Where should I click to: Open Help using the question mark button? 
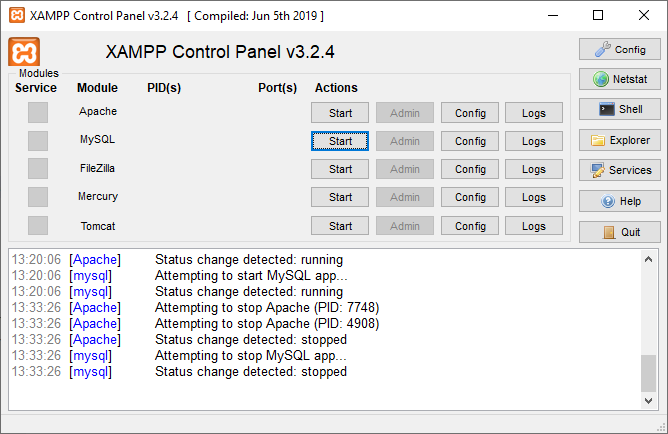pyautogui.click(x=619, y=201)
